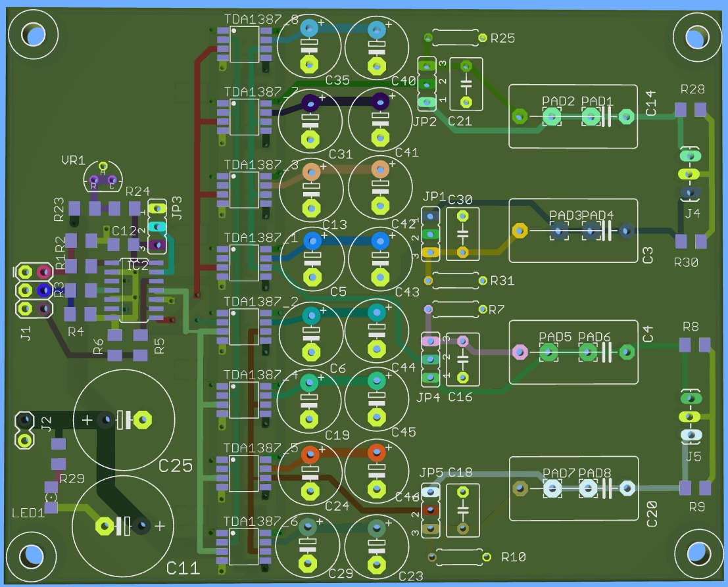Image resolution: width=728 pixels, height=587 pixels.
Task: Click the large C11 capacitor label
Action: [183, 569]
